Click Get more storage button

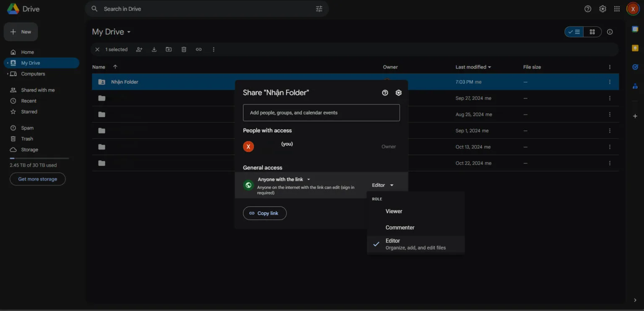tap(37, 179)
